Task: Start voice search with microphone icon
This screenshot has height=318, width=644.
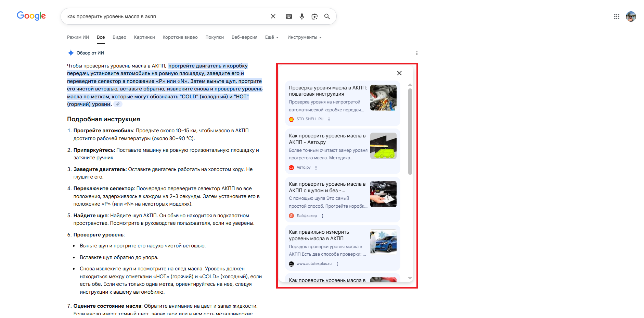Action: click(x=302, y=16)
